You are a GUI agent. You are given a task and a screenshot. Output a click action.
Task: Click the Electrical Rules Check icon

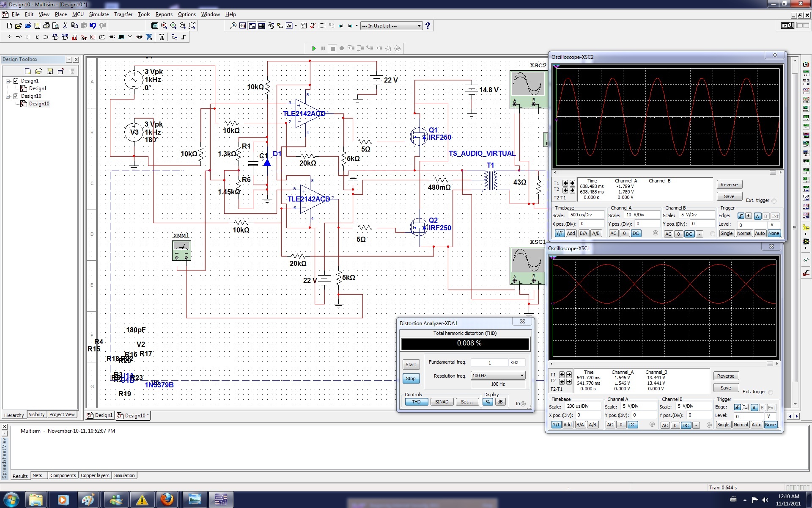(313, 26)
